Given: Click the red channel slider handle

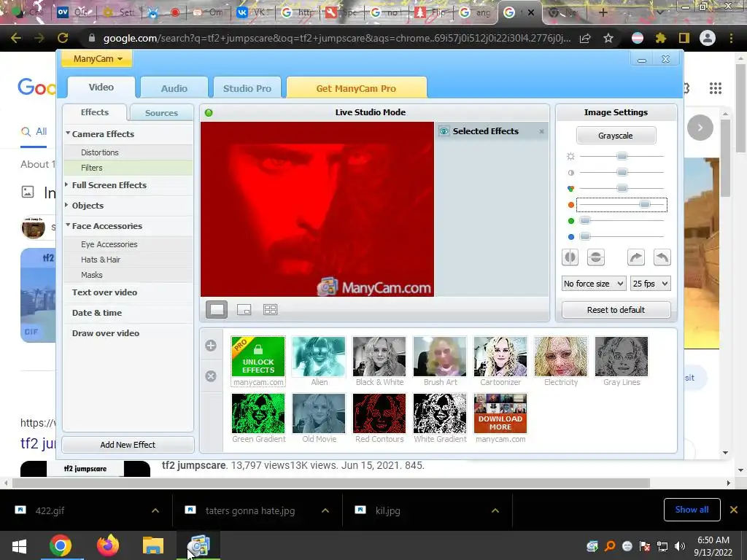Looking at the screenshot, I should [645, 204].
